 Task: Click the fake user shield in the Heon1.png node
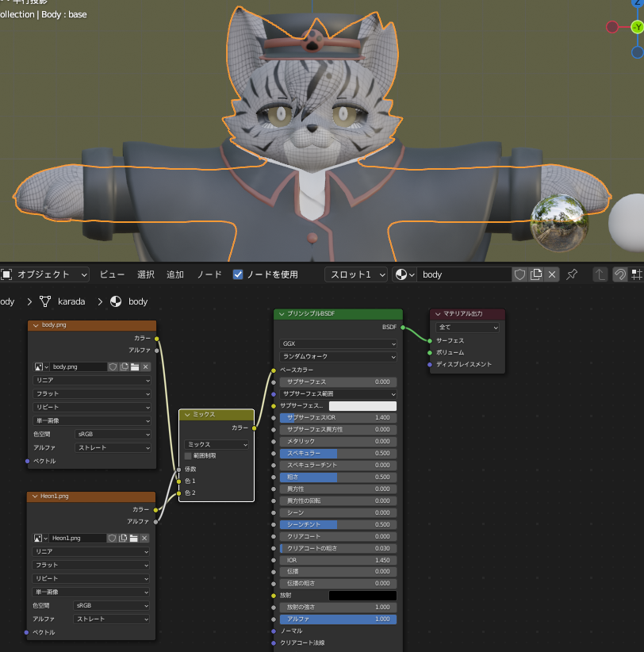tap(112, 538)
